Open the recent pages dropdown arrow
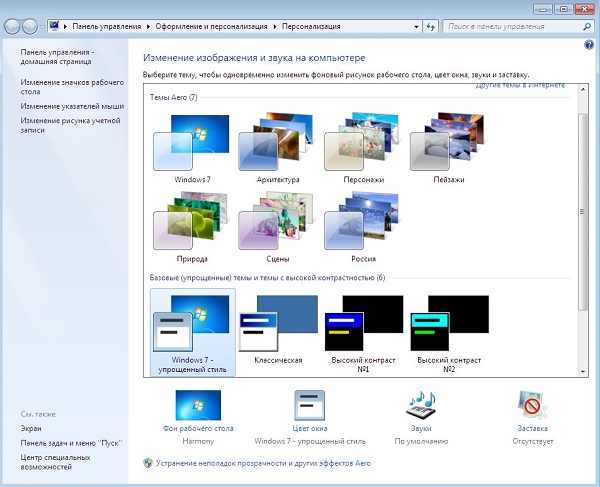Image resolution: width=600 pixels, height=487 pixels. click(42, 27)
